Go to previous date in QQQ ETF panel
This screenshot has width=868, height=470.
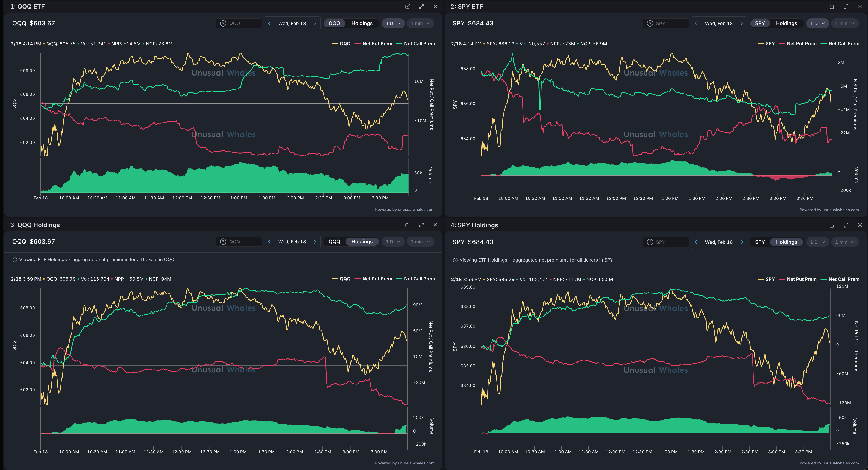point(269,23)
